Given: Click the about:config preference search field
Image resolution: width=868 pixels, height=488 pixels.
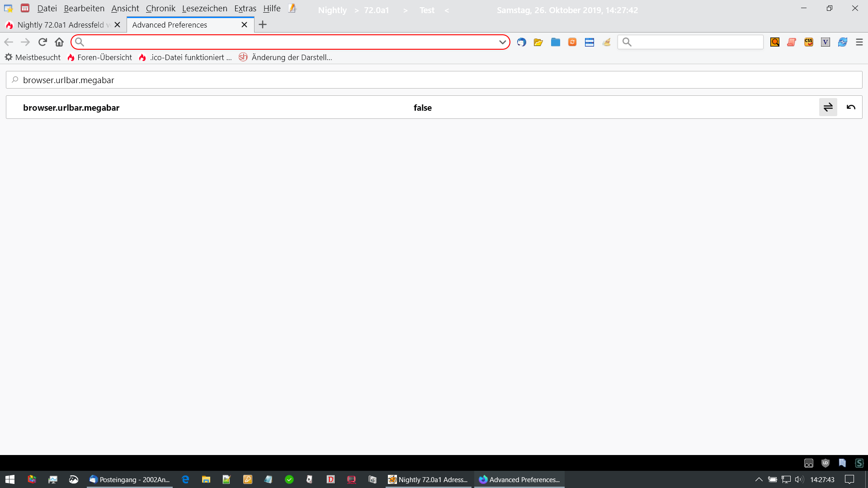Looking at the screenshot, I should pos(434,80).
